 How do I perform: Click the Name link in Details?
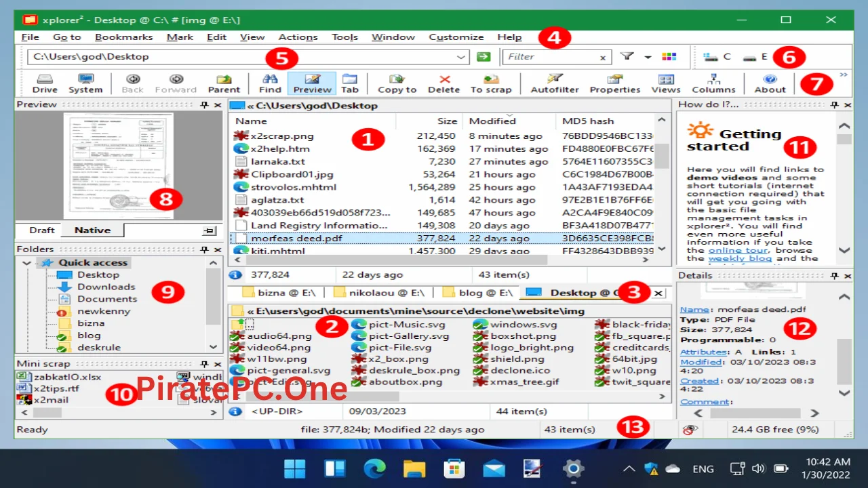coord(693,309)
